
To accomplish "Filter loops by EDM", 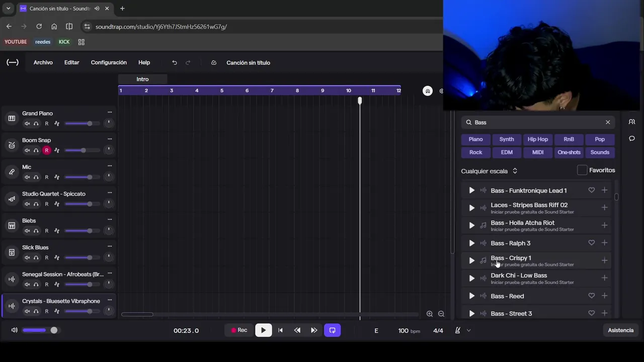I will click(x=507, y=152).
